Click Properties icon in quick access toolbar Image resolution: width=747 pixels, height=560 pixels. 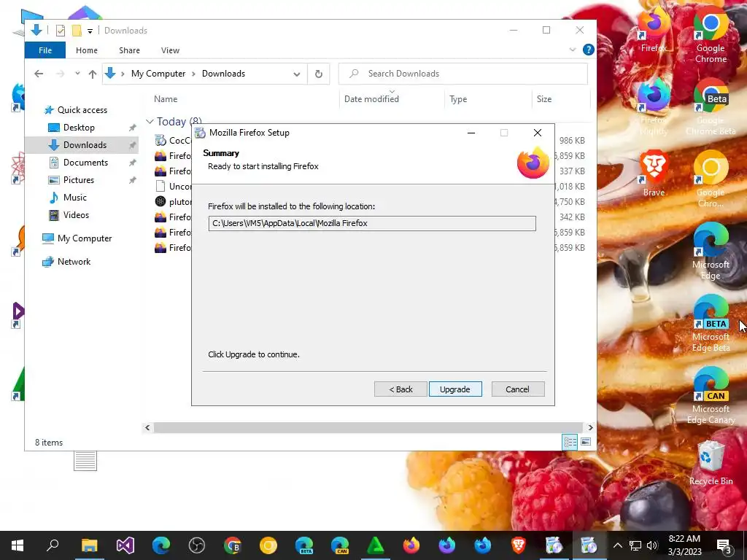(x=61, y=31)
